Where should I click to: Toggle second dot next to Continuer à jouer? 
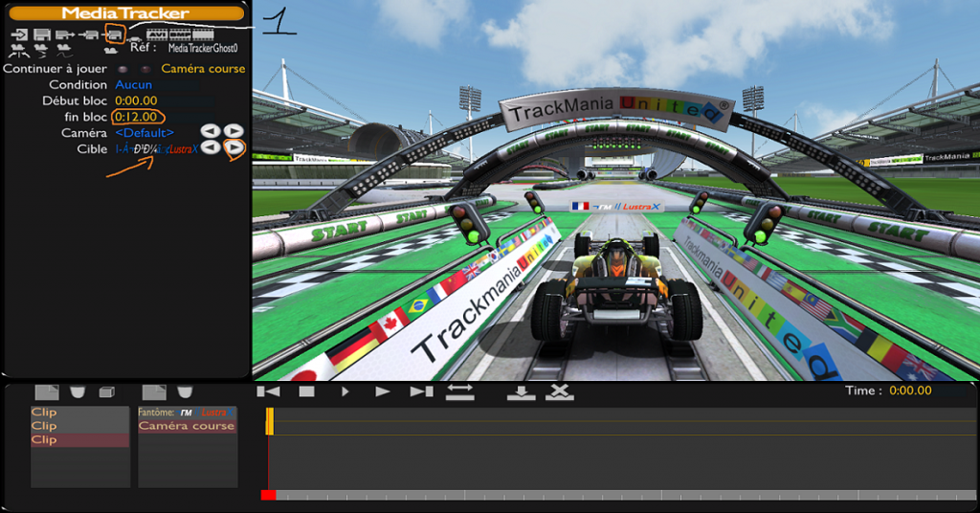tap(145, 69)
